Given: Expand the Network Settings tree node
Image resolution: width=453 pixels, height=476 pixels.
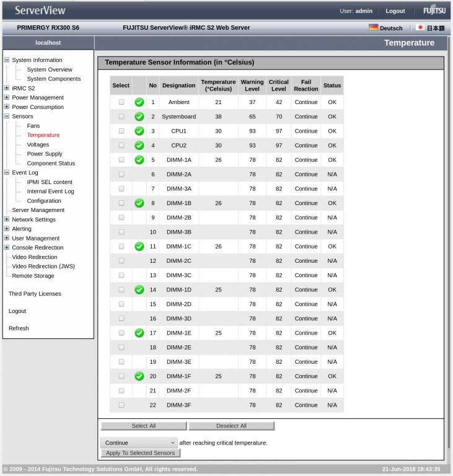Looking at the screenshot, I should point(7,219).
